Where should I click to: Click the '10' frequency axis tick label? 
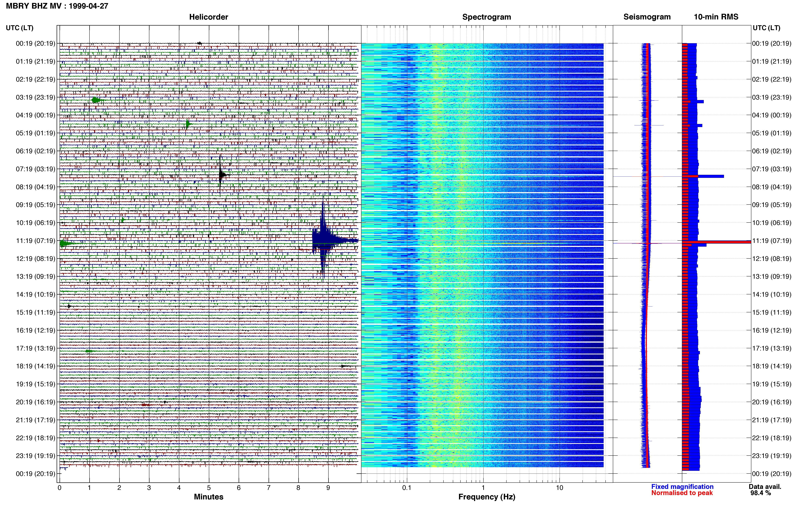coord(559,487)
